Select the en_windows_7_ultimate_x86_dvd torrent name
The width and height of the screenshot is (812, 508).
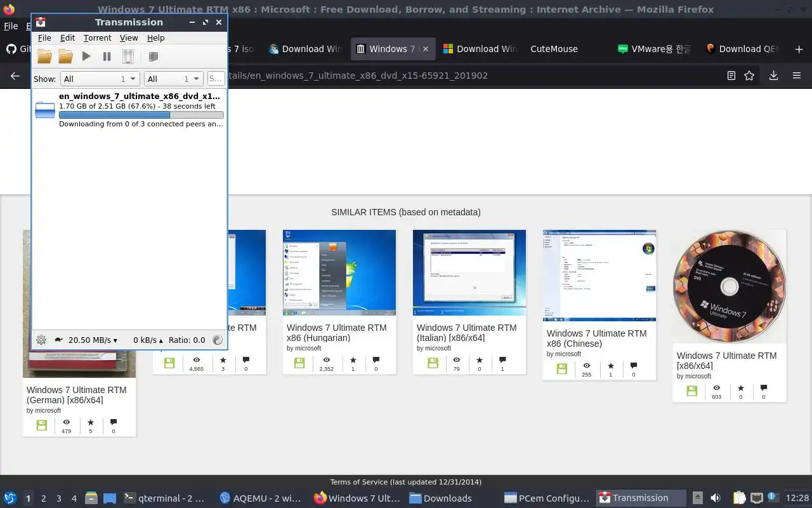[x=140, y=97]
